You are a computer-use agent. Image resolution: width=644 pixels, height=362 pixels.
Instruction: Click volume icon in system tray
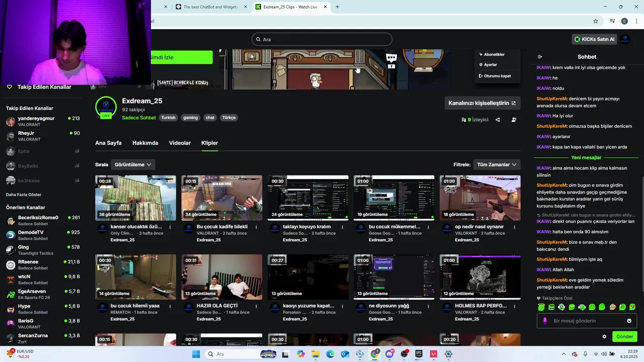pyautogui.click(x=604, y=354)
